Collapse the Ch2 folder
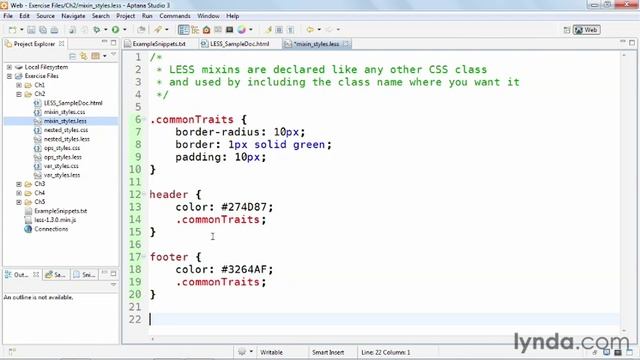The height and width of the screenshot is (360, 640). (19, 94)
